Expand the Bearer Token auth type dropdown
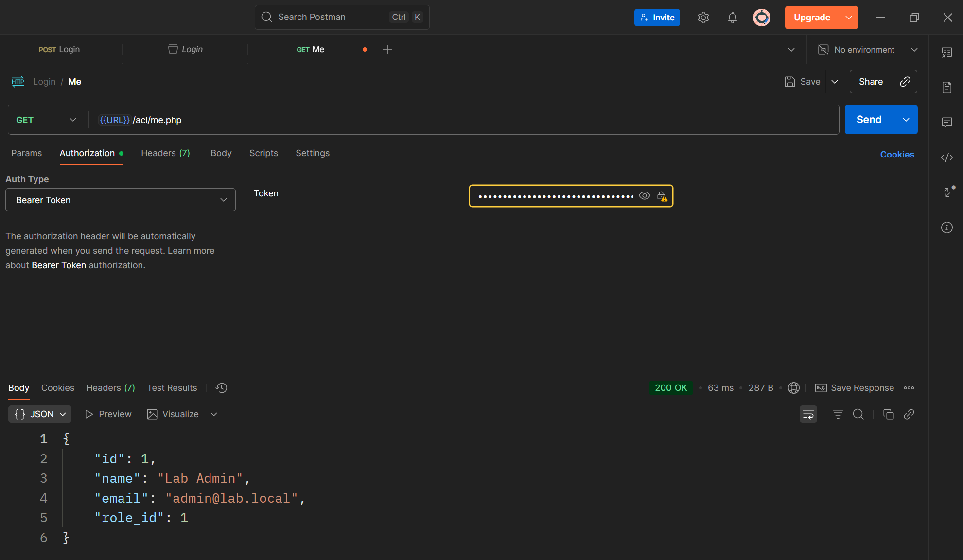This screenshot has height=560, width=963. [x=120, y=200]
